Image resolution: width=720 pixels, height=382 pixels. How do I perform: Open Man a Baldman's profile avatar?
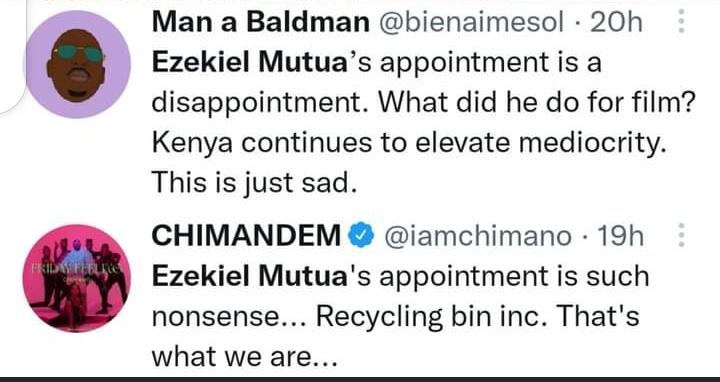pos(78,64)
